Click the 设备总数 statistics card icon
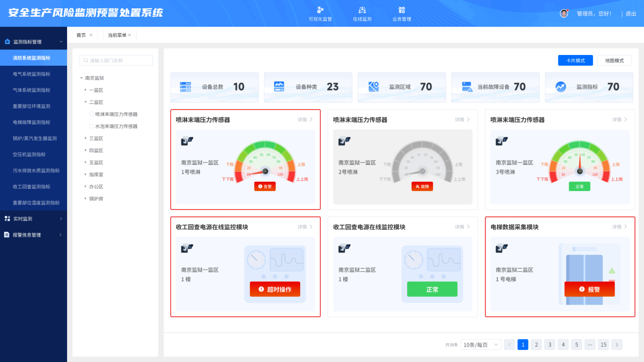Viewport: 644px width, 362px height. tap(185, 87)
